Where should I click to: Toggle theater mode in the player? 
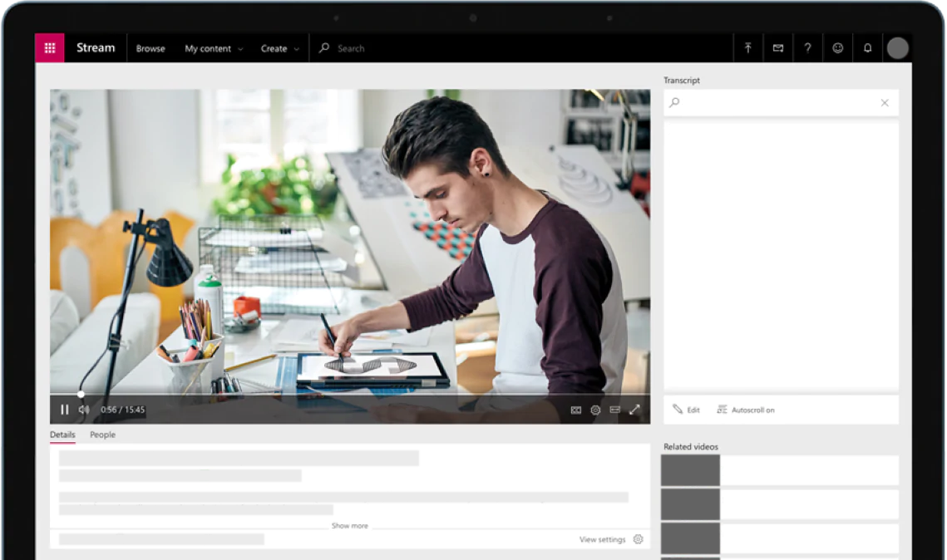coord(615,410)
